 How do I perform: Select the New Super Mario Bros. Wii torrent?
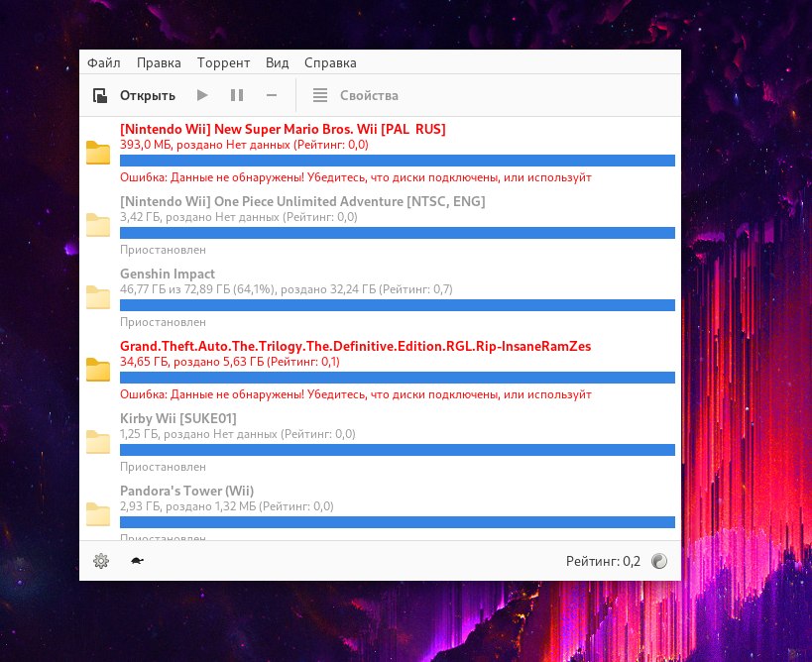[x=380, y=154]
